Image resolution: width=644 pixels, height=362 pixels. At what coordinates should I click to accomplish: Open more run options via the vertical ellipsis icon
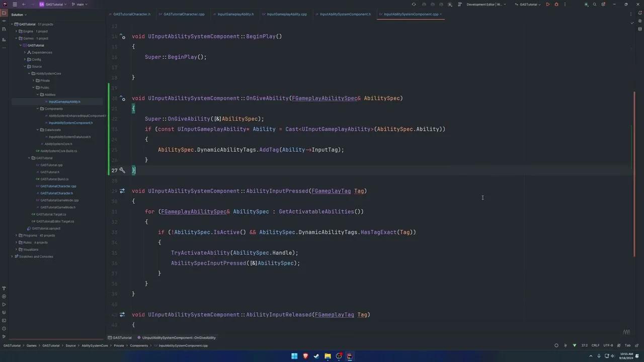click(x=565, y=4)
